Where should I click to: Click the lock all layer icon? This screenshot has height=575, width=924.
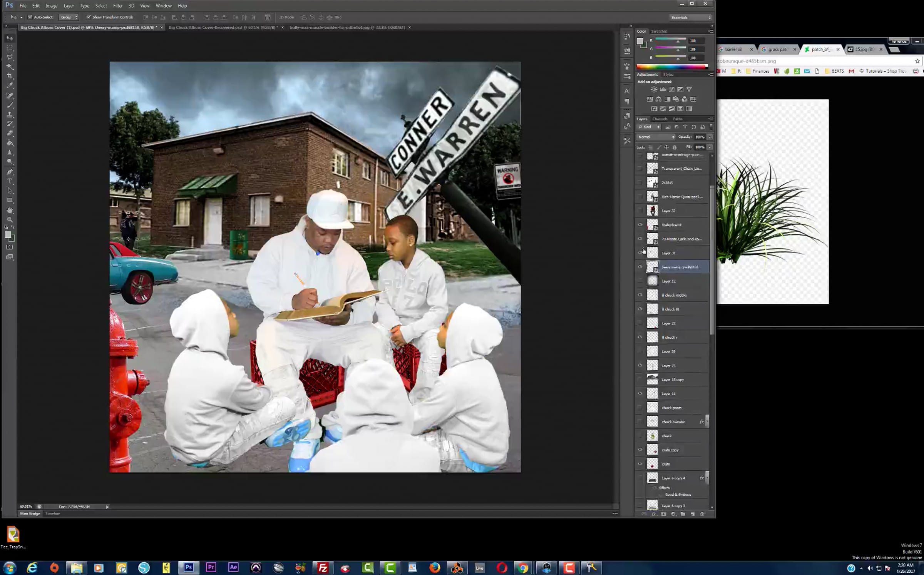coord(674,147)
